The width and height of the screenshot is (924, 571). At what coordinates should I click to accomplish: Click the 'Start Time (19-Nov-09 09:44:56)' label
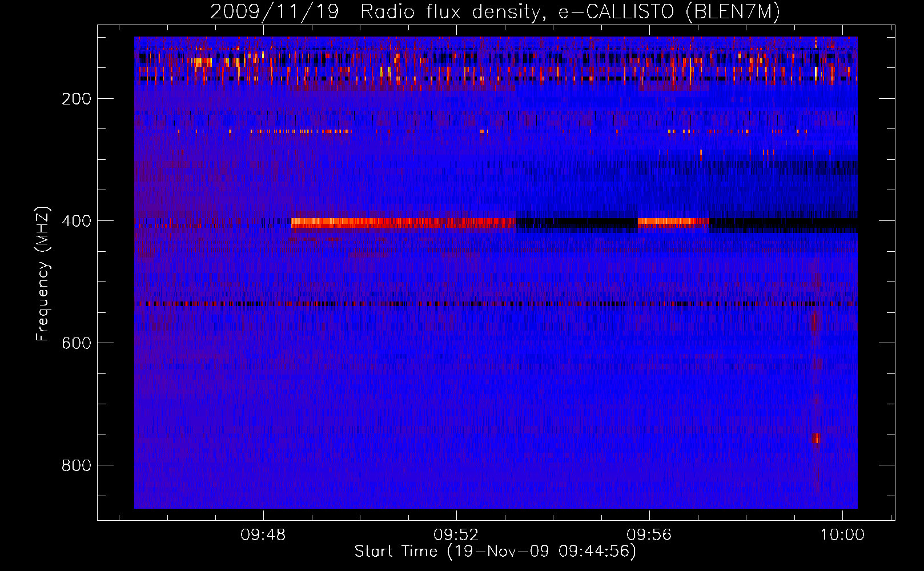tap(495, 552)
